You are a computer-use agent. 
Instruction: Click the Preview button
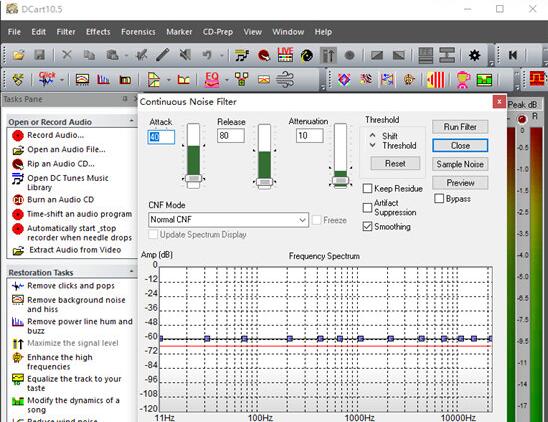pyautogui.click(x=460, y=183)
